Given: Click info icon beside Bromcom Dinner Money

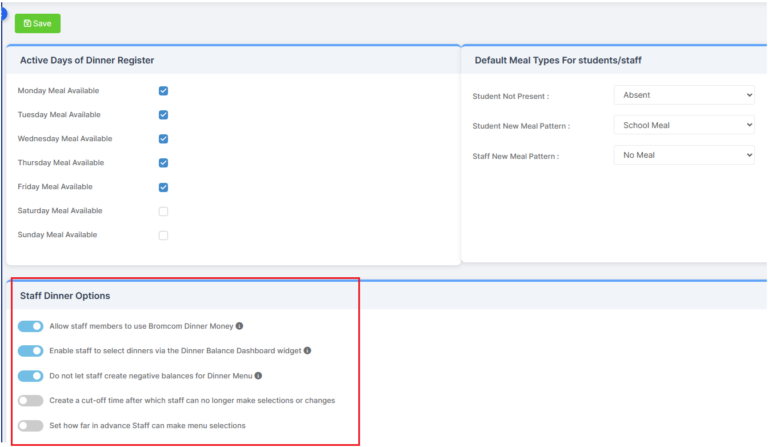Looking at the screenshot, I should [240, 326].
